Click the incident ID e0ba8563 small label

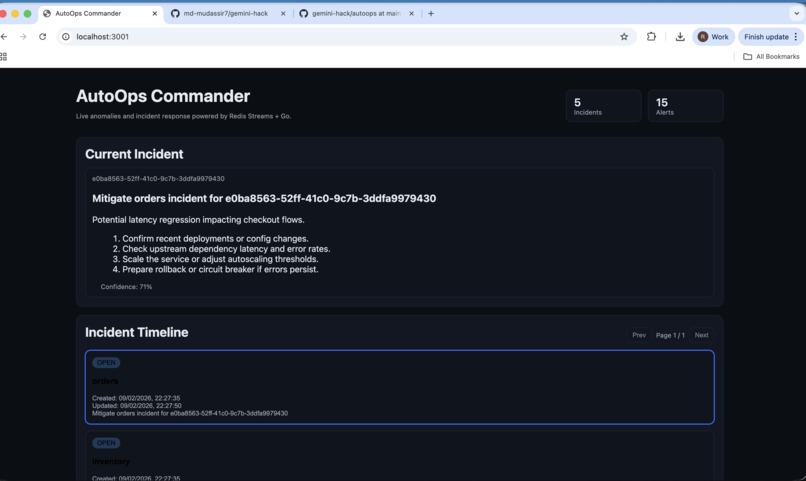(158, 179)
